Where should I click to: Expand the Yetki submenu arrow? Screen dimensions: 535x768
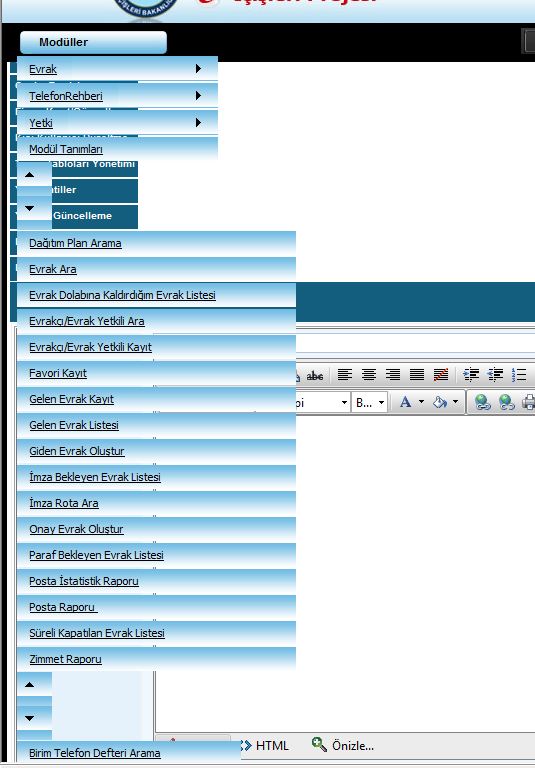click(198, 122)
